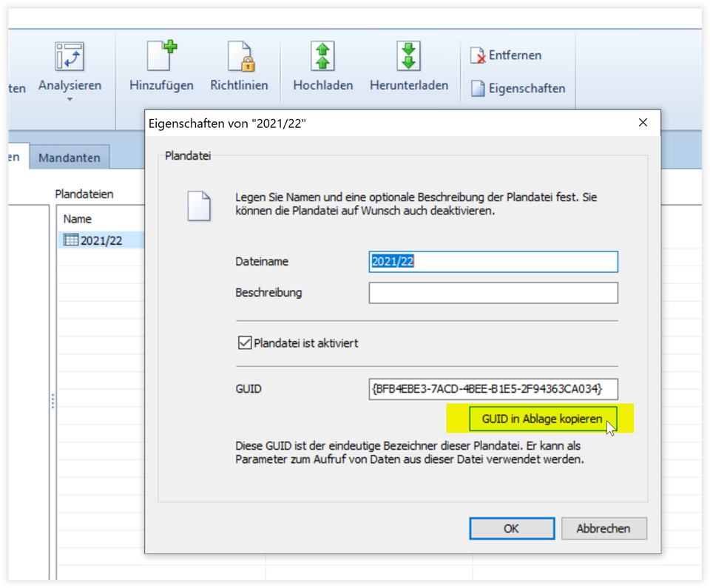This screenshot has height=588, width=710.
Task: Close the Eigenschaften dialog window
Action: coord(643,123)
